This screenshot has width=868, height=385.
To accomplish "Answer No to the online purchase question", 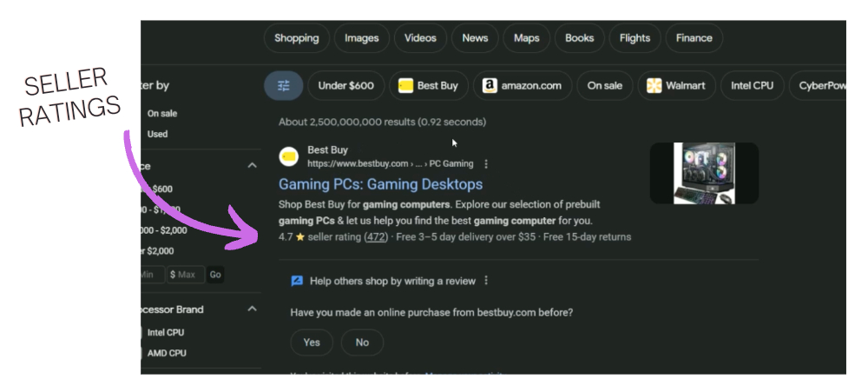I will coord(362,342).
